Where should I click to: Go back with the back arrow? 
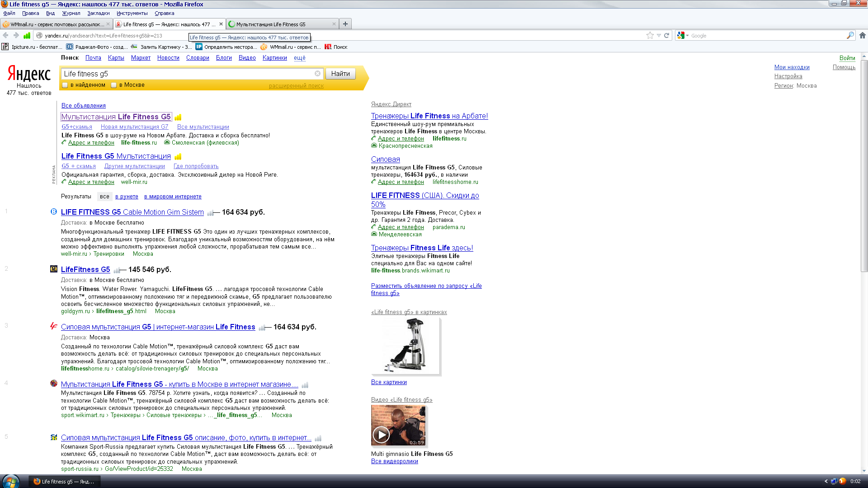(x=6, y=35)
